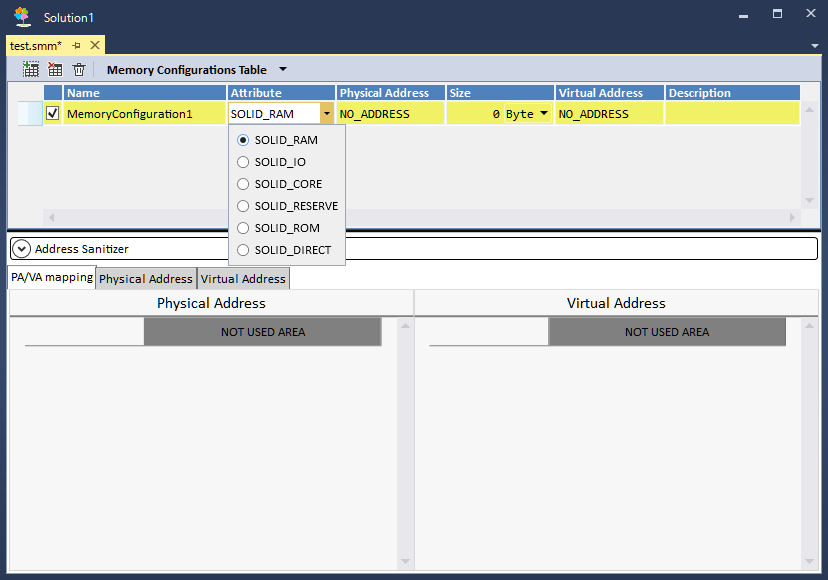This screenshot has height=580, width=828.
Task: Open the document tab list arrow
Action: [x=815, y=46]
